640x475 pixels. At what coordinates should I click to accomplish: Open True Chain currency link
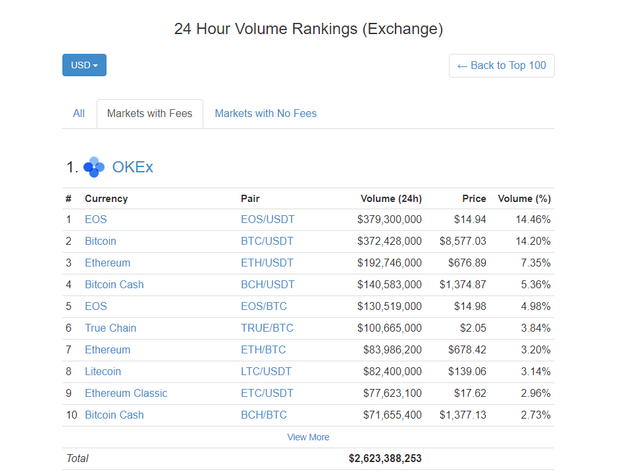point(111,328)
